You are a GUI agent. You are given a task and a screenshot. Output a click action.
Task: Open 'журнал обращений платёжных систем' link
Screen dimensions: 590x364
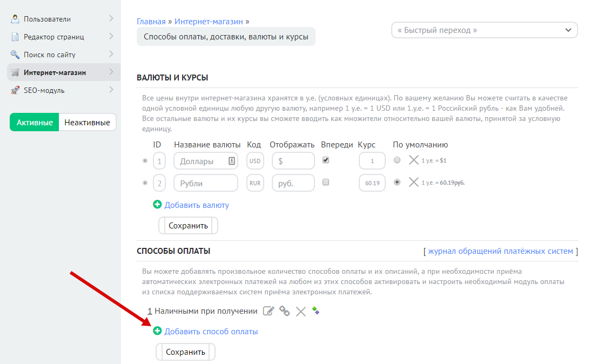pyautogui.click(x=500, y=251)
